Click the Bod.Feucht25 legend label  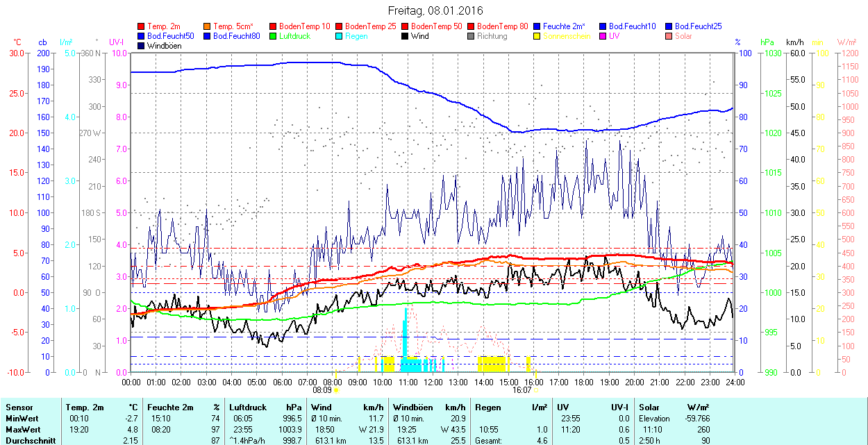tap(699, 26)
